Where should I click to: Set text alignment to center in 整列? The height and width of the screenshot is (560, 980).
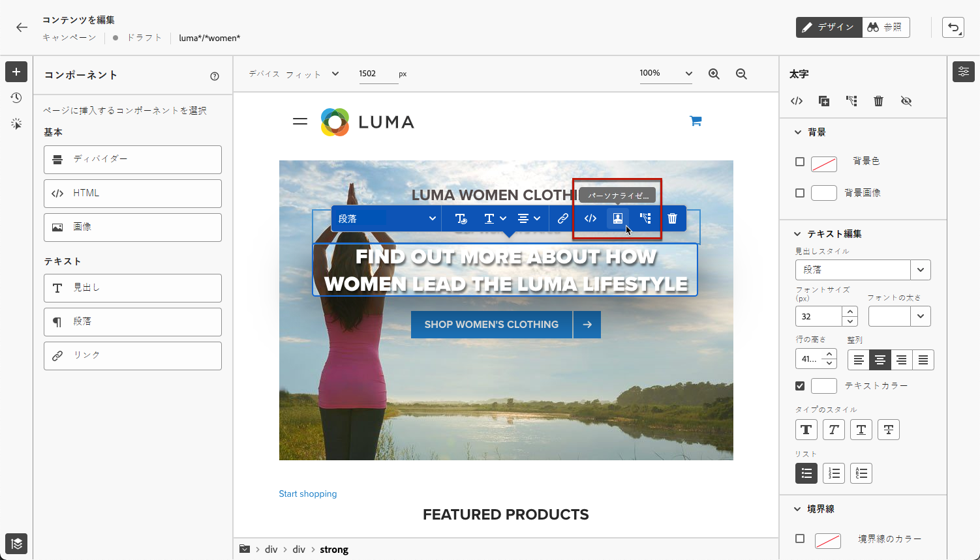880,360
